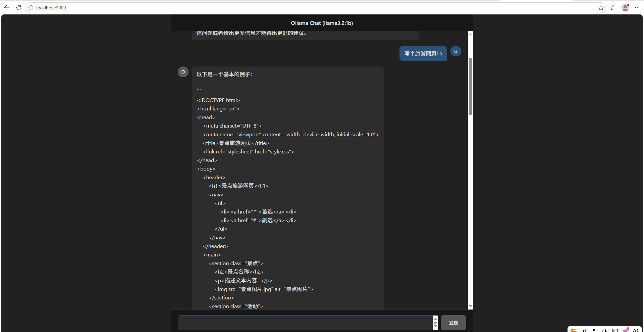Click the chat scrollbar thumb
This screenshot has width=644, height=332.
470,86
